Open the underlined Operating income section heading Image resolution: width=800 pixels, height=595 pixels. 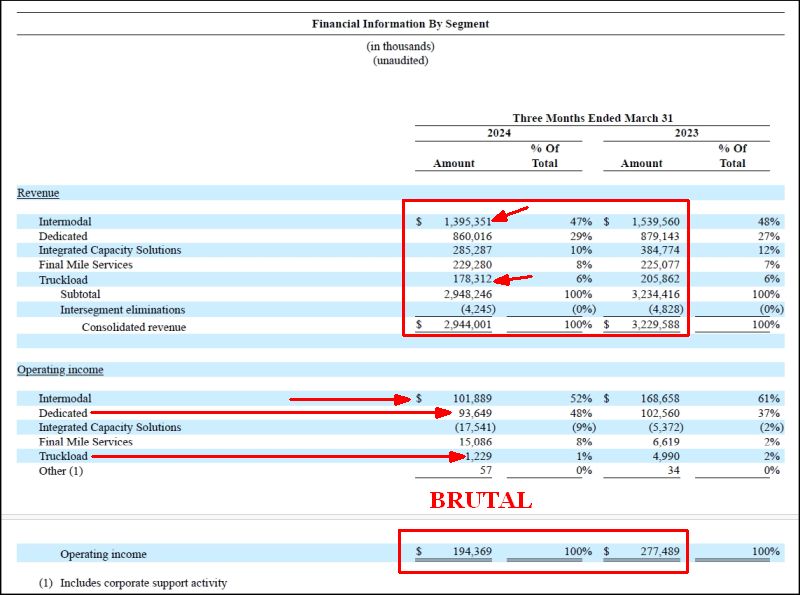[x=60, y=370]
